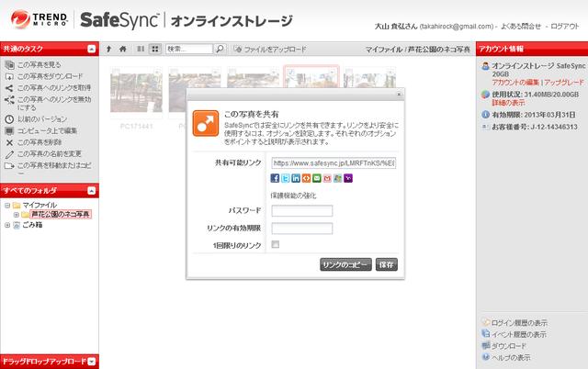Click the orange embed code share icon
Image resolution: width=588 pixels, height=369 pixels.
click(306, 178)
